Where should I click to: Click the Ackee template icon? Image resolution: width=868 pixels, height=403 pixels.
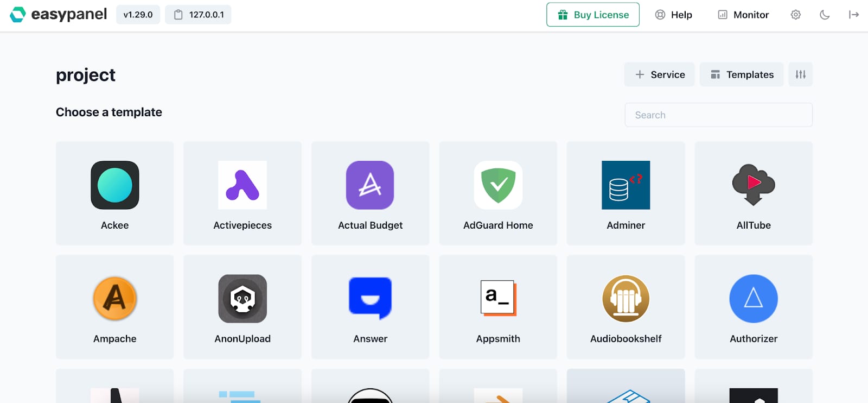click(x=114, y=185)
